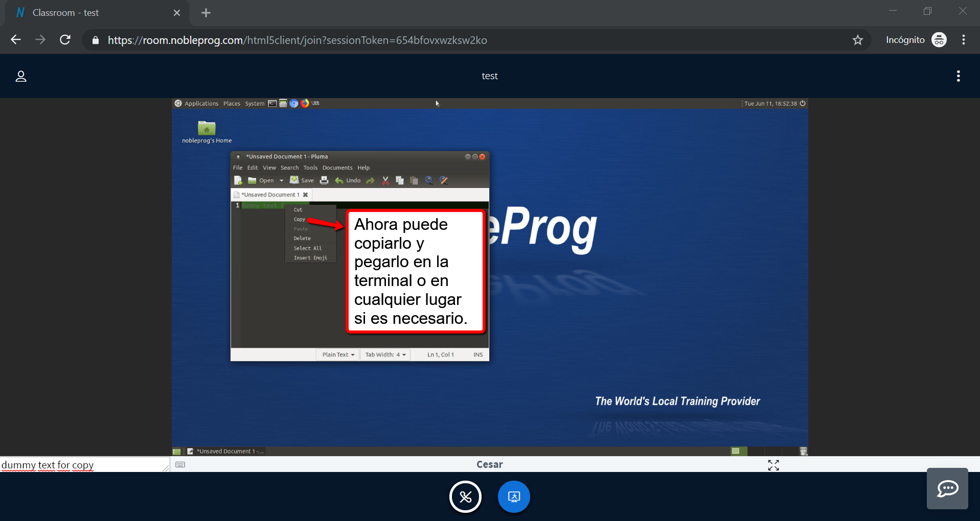Toggle the audio call button

coord(465,496)
